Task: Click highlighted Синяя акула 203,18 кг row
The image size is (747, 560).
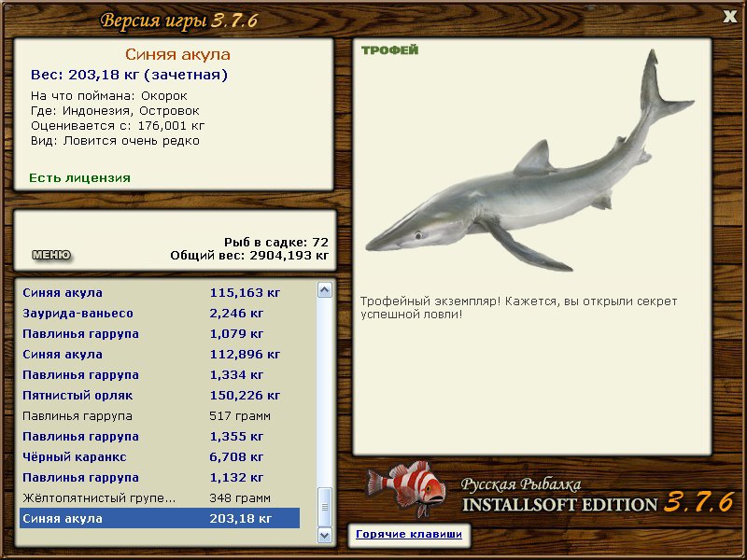Action: click(159, 519)
